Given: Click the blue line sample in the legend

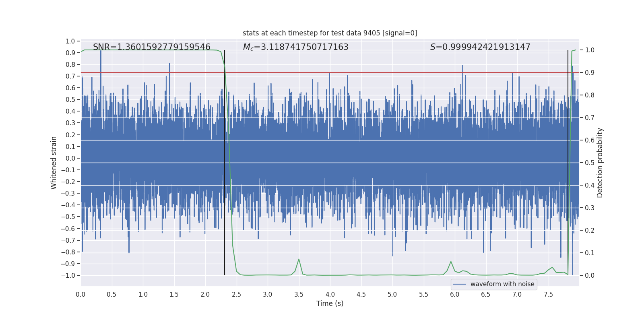Looking at the screenshot, I should point(460,284).
